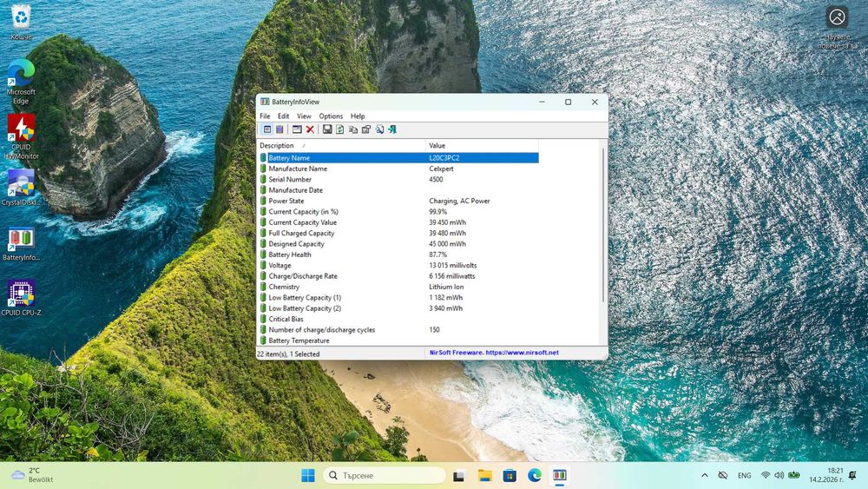The width and height of the screenshot is (868, 489).
Task: Select the Manufacture Name row
Action: click(398, 169)
